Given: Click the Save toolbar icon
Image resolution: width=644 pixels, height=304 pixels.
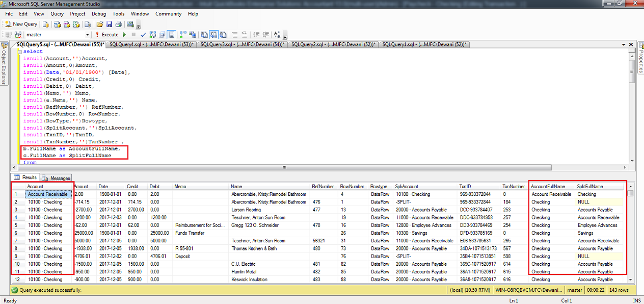Looking at the screenshot, I should point(110,24).
